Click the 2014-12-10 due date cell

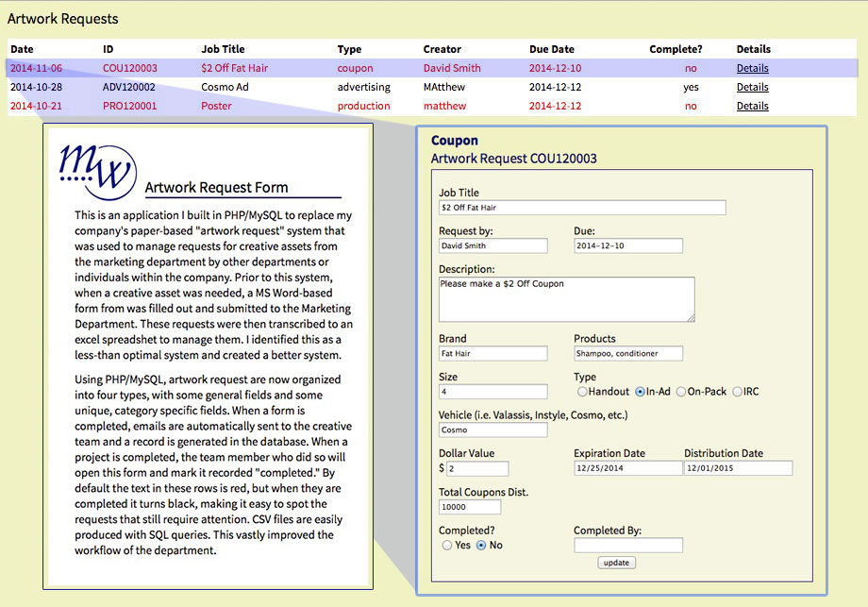[555, 68]
